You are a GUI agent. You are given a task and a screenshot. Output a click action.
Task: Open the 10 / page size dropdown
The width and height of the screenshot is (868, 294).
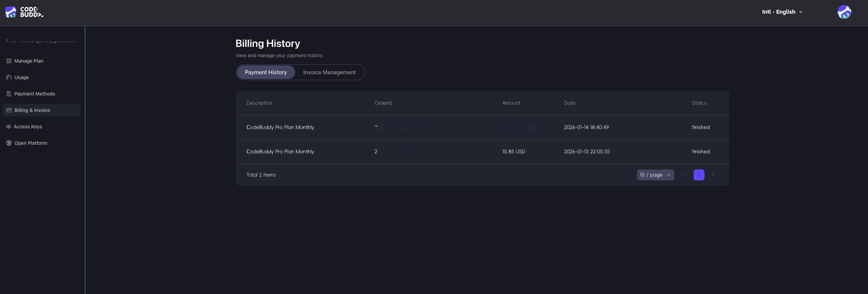tap(655, 175)
